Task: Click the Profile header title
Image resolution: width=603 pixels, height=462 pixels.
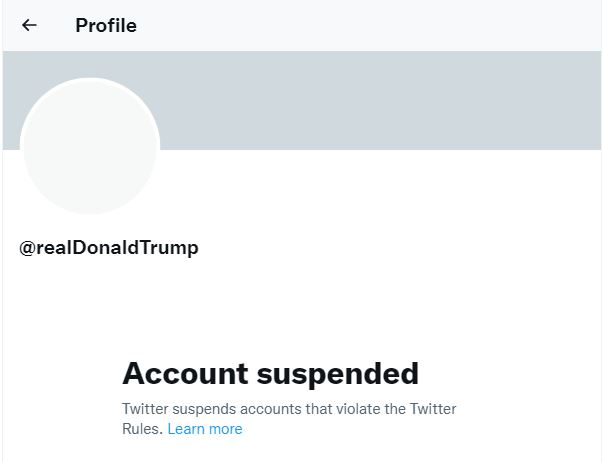Action: (106, 25)
